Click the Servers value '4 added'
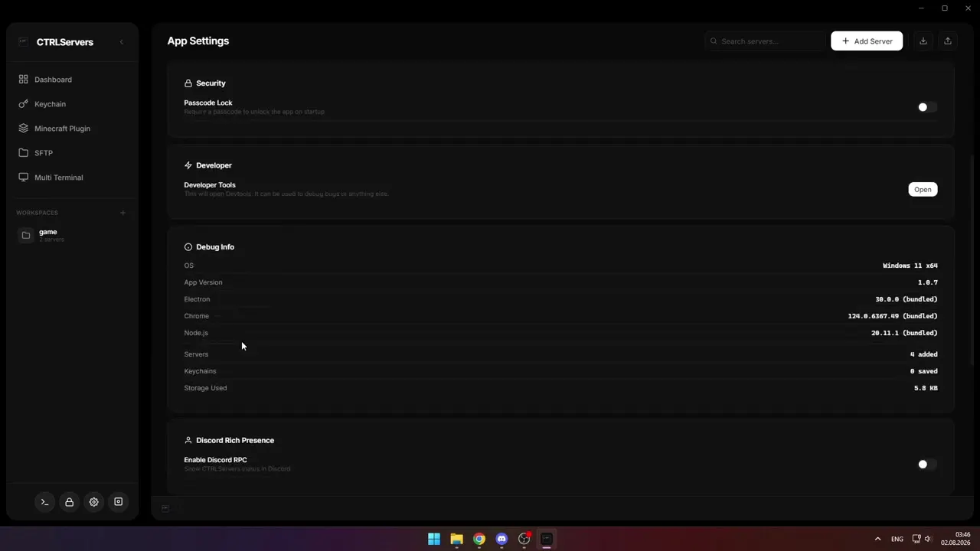The width and height of the screenshot is (980, 551). click(x=924, y=354)
